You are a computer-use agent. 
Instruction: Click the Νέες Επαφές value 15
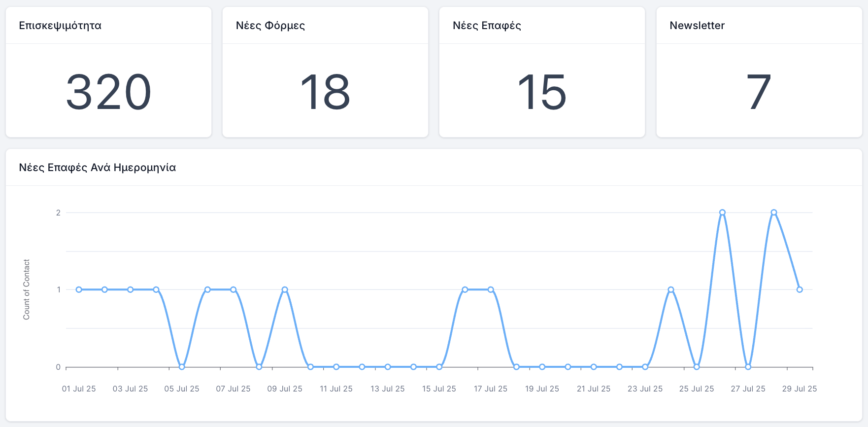click(x=542, y=92)
